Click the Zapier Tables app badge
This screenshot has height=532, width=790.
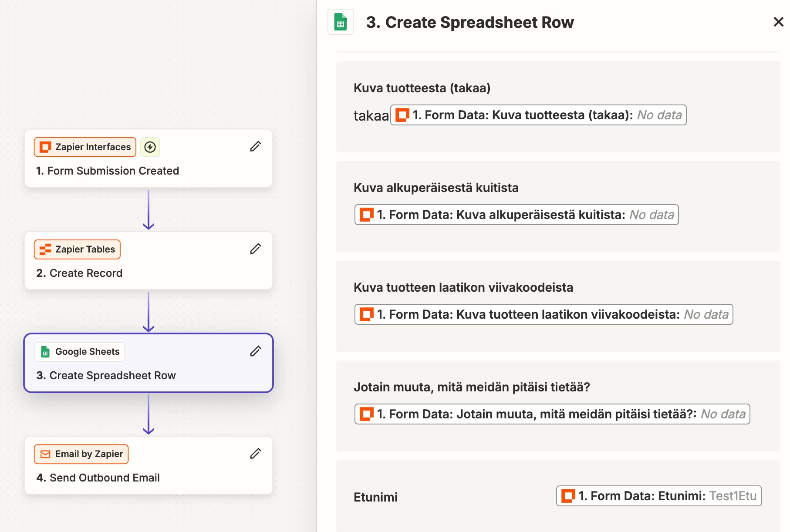pyautogui.click(x=78, y=249)
